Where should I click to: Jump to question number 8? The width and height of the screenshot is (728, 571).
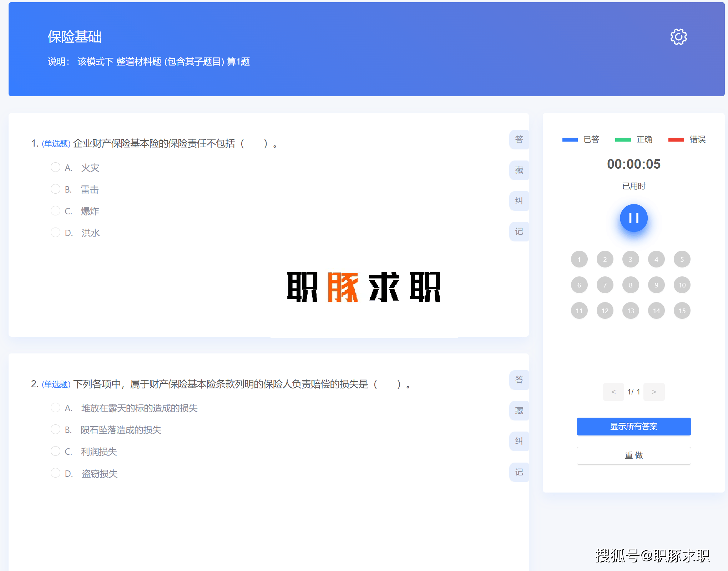pyautogui.click(x=631, y=285)
